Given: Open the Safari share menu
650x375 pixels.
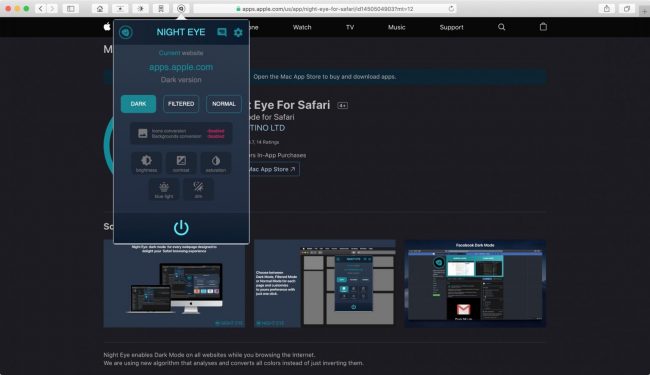Looking at the screenshot, I should (x=606, y=9).
